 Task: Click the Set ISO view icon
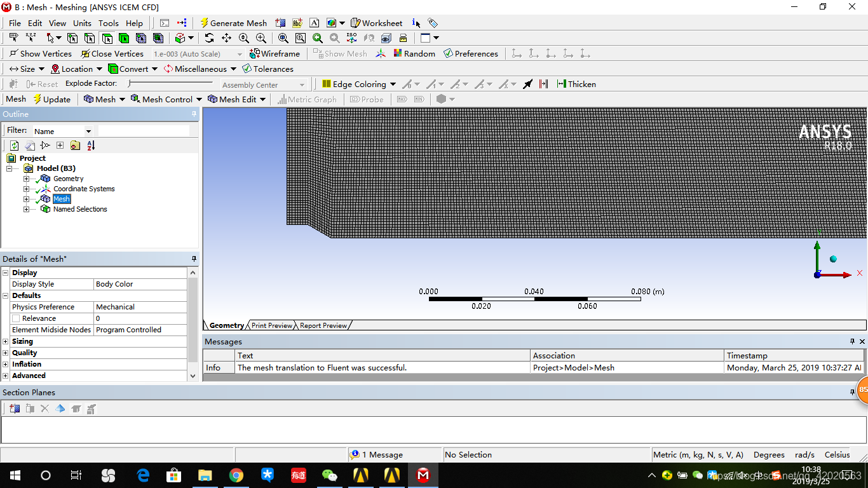pyautogui.click(x=352, y=38)
